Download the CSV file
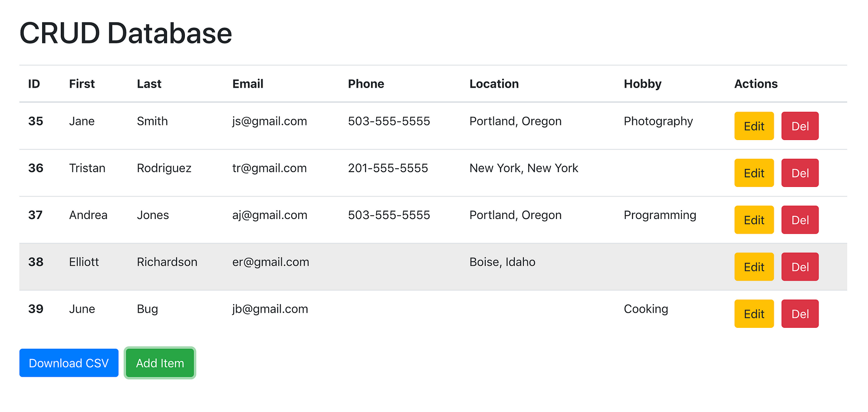 (69, 363)
